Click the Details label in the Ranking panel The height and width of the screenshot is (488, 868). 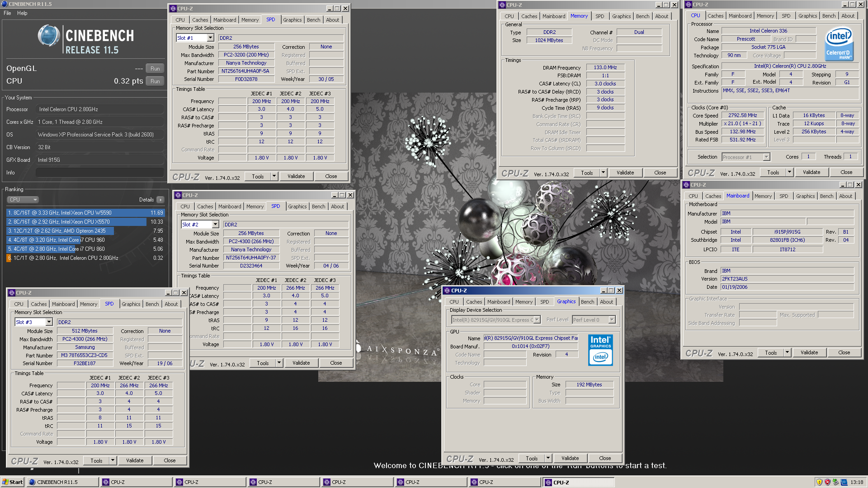tap(146, 200)
